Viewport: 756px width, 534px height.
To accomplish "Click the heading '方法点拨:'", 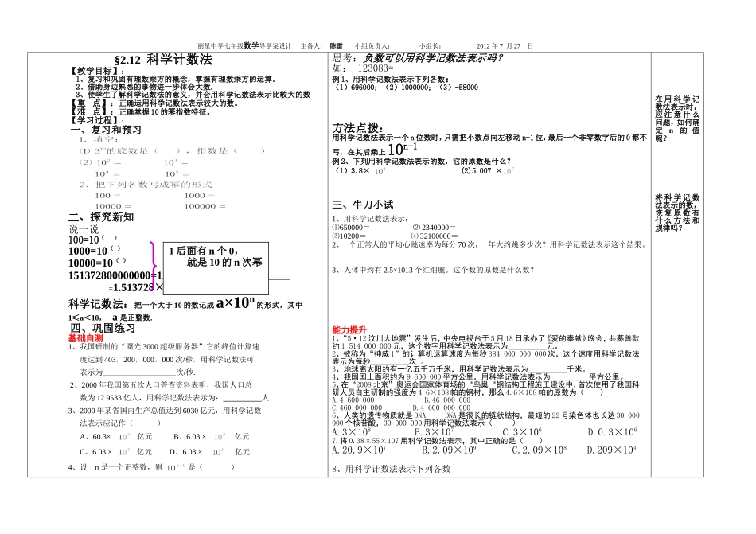I will pos(358,128).
